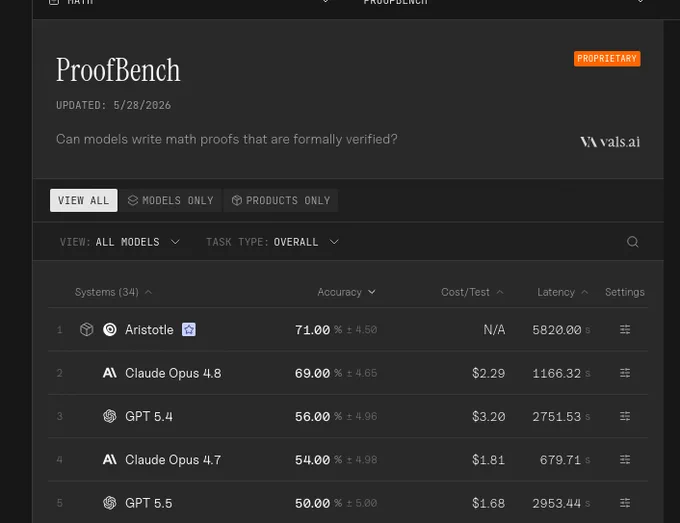Click the vals.ai logo
680x523 pixels.
pyautogui.click(x=610, y=142)
